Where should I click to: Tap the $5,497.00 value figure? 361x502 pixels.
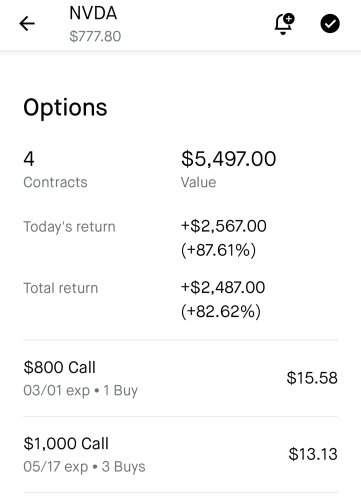click(228, 159)
